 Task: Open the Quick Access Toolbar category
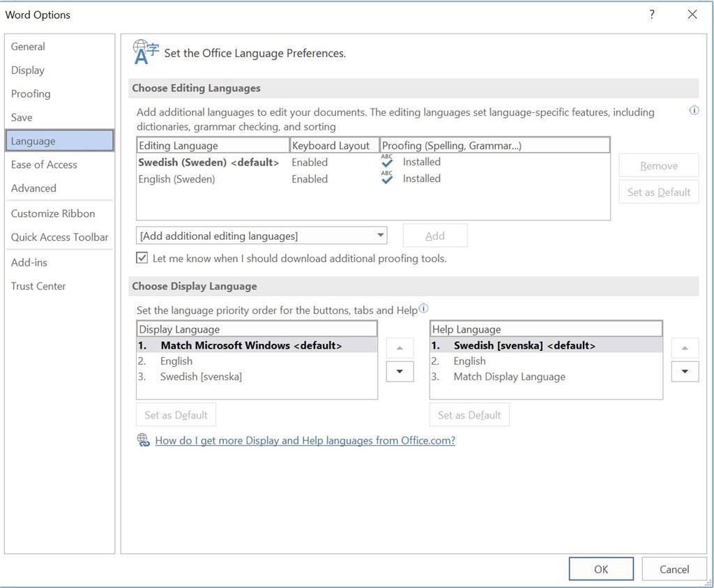tap(60, 237)
